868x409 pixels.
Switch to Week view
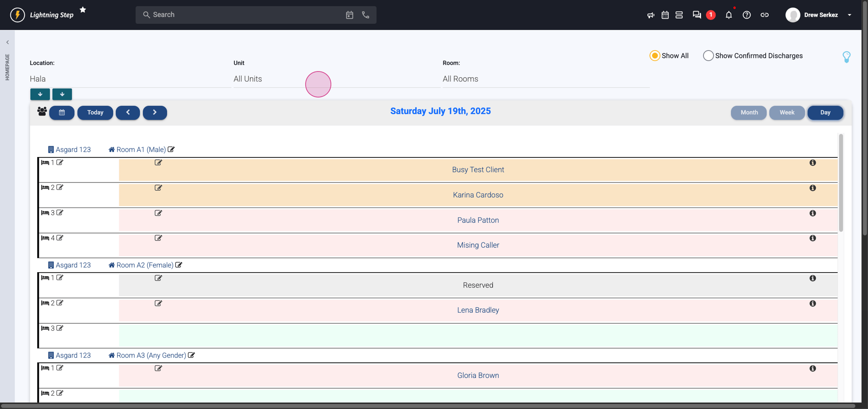(786, 113)
